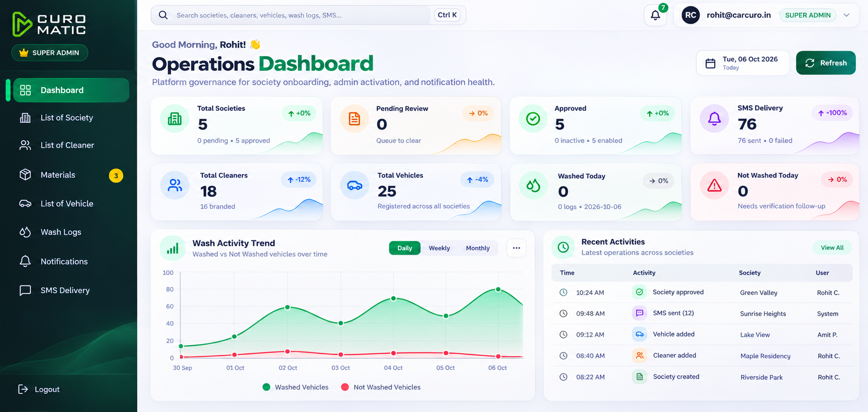Open the Dashboard page in the sidebar
The height and width of the screenshot is (412, 868).
[71, 90]
